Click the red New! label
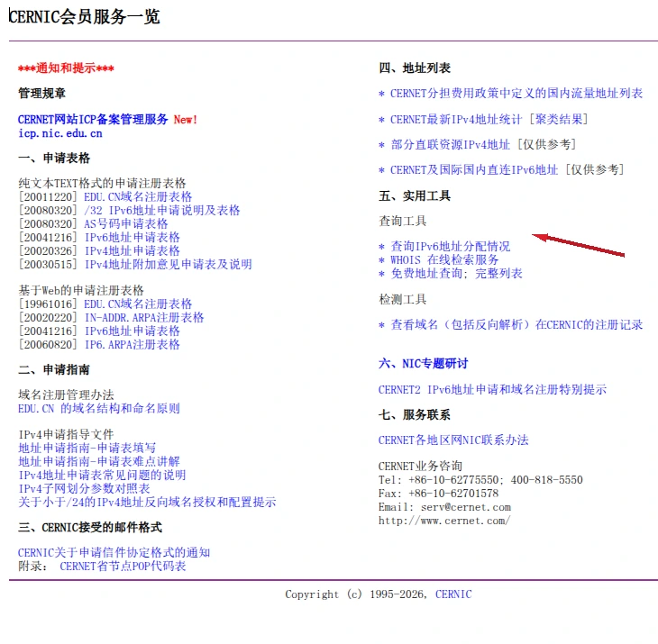 [186, 120]
